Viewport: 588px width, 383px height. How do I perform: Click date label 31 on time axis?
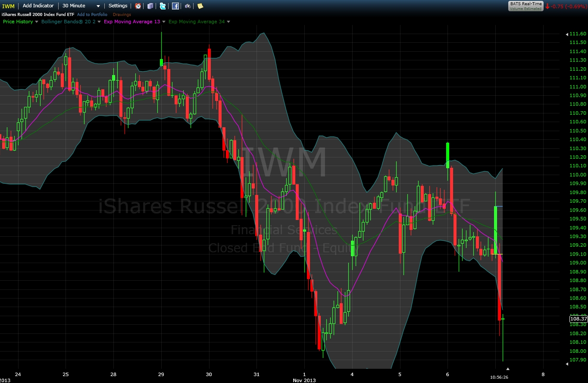click(256, 374)
